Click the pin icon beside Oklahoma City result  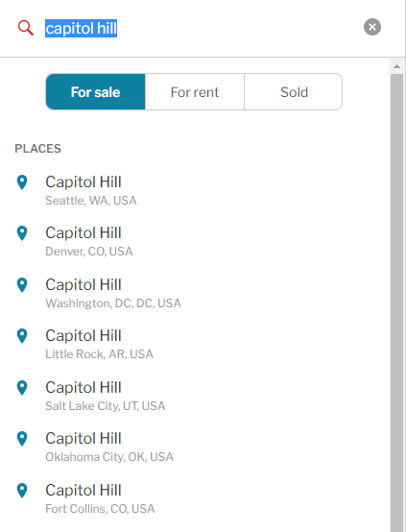tap(22, 439)
